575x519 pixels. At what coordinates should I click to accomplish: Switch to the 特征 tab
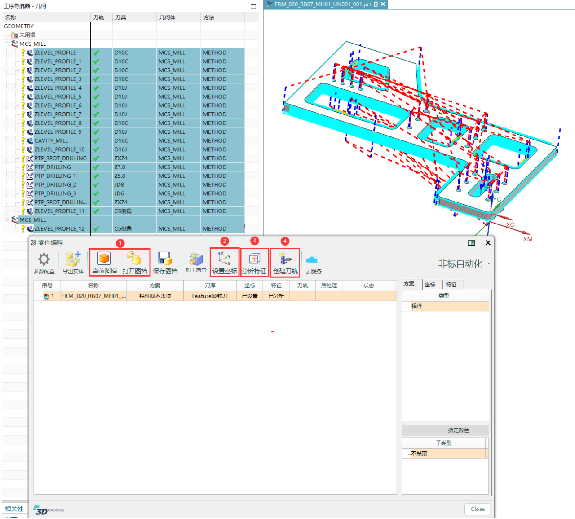click(x=452, y=284)
